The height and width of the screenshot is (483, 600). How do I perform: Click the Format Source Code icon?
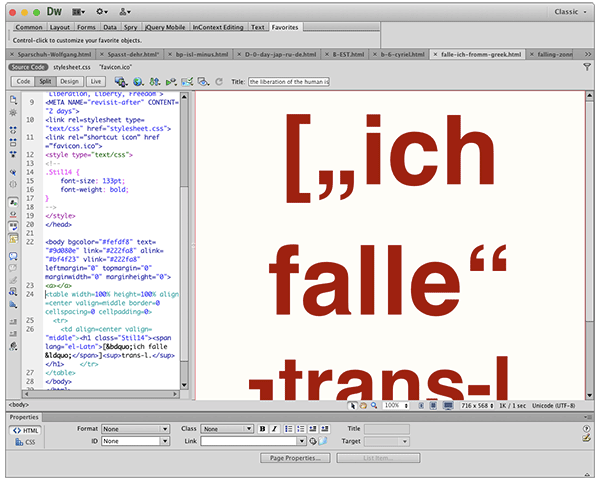pyautogui.click(x=13, y=346)
